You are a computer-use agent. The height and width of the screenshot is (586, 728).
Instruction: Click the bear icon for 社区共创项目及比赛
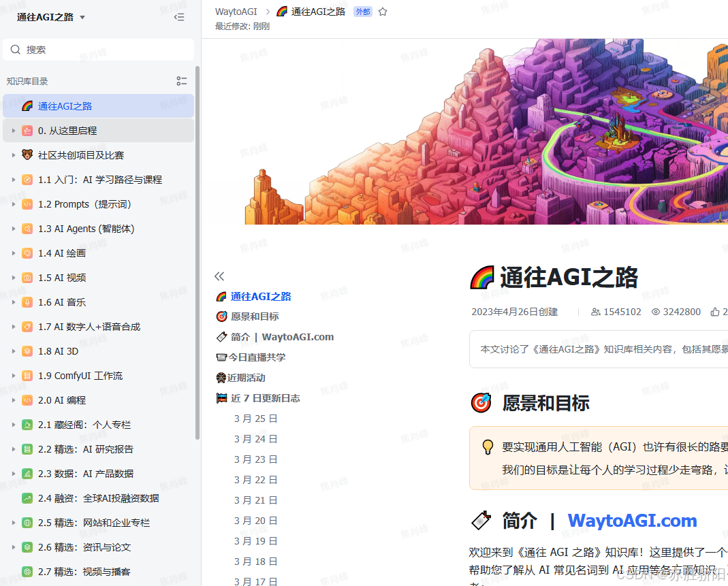click(x=27, y=155)
